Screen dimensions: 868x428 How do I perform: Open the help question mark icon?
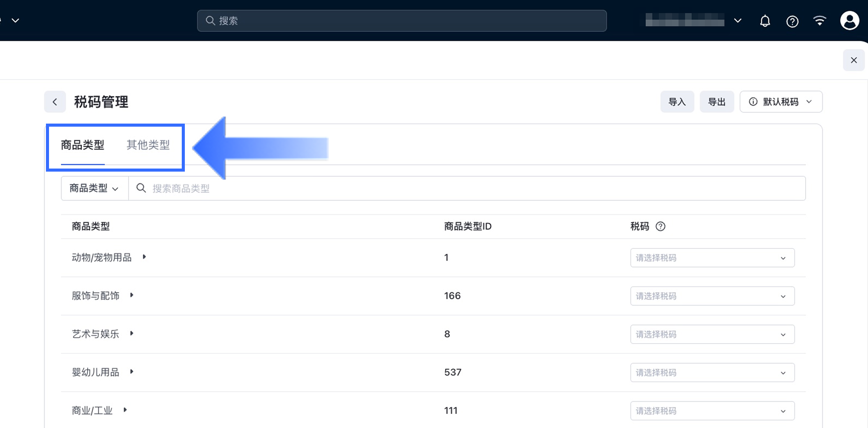coord(792,21)
